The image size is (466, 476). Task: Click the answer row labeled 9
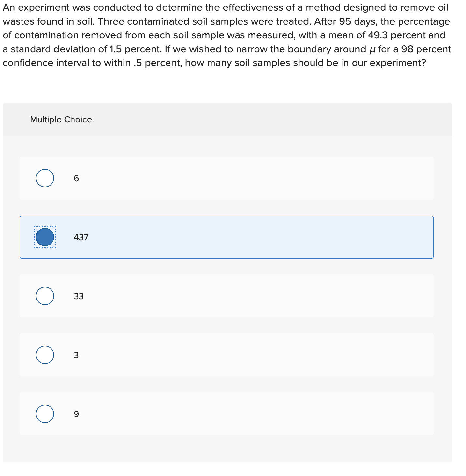coord(228,414)
